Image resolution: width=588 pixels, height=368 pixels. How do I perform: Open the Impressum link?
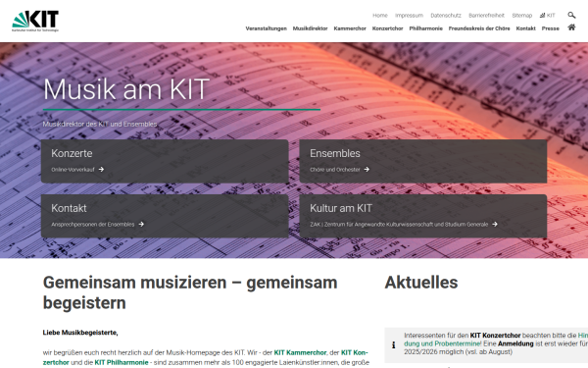click(409, 16)
